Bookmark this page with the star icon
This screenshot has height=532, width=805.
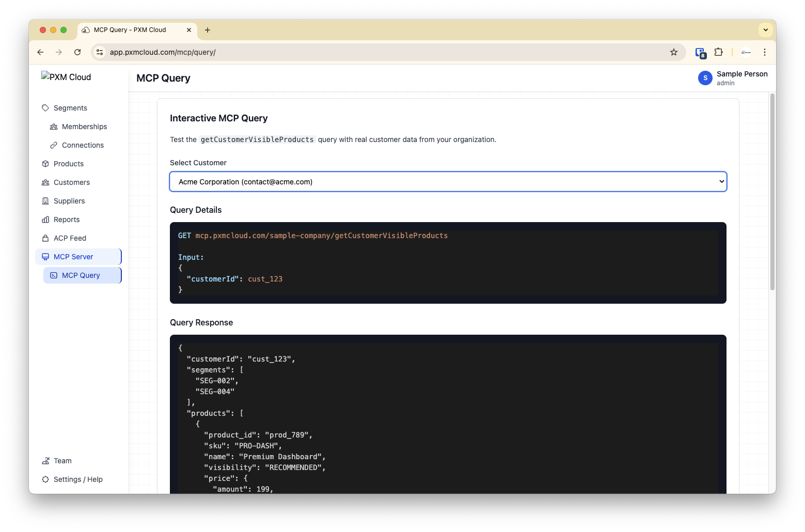(x=674, y=52)
